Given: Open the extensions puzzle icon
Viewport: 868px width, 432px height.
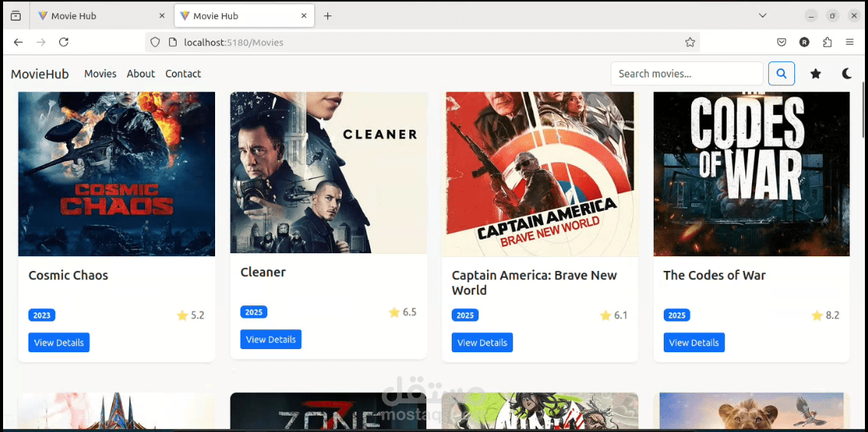Looking at the screenshot, I should pos(827,42).
